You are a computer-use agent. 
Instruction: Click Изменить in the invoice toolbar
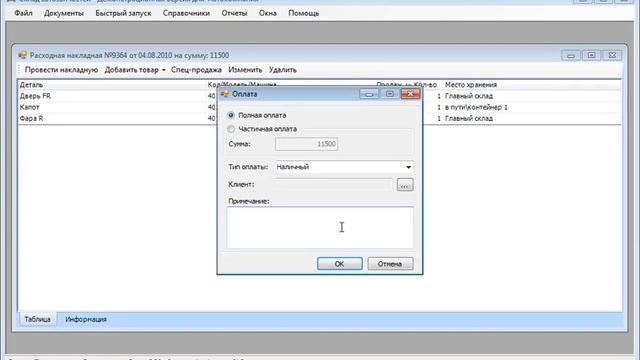[x=245, y=70]
